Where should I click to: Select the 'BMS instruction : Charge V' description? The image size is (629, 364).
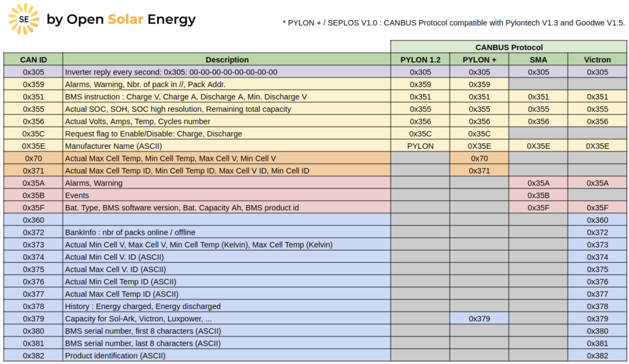[227, 96]
